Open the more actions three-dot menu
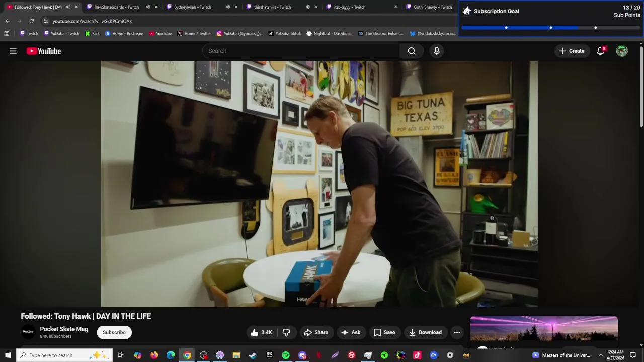644x362 pixels. point(457,332)
